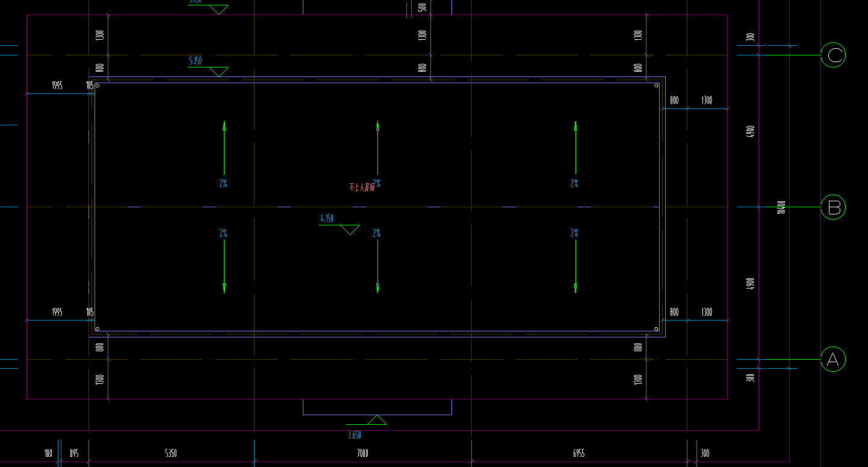The width and height of the screenshot is (868, 467).
Task: Pick the upper-middle green slope arrow
Action: [x=377, y=147]
